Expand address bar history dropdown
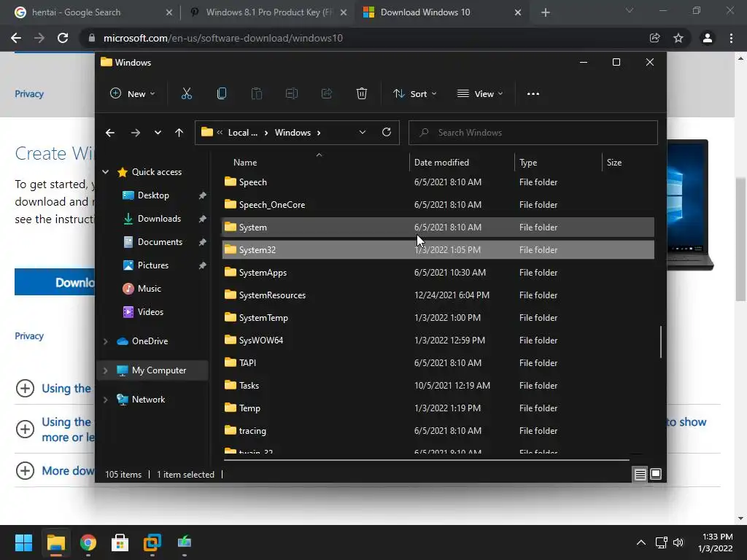 tap(363, 133)
